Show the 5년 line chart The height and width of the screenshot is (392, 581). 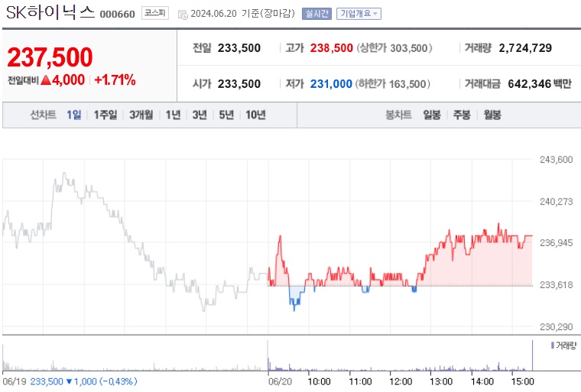tap(226, 115)
